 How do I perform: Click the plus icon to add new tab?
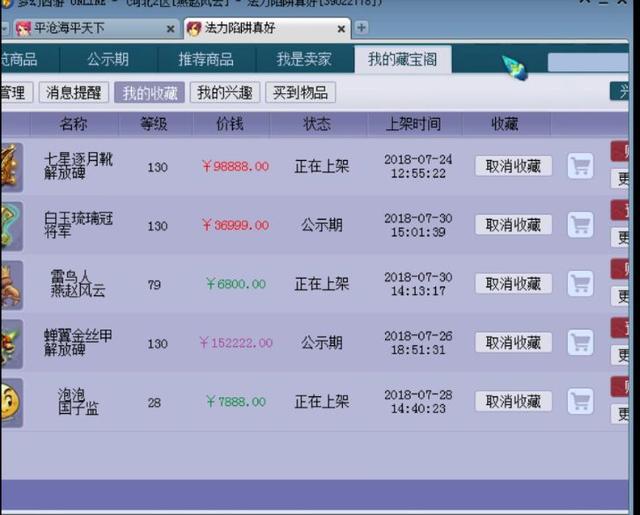pyautogui.click(x=361, y=28)
